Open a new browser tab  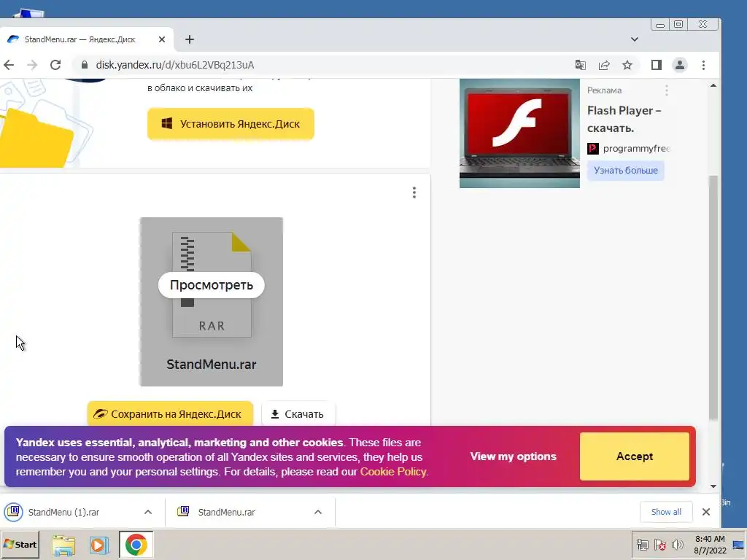tap(190, 39)
